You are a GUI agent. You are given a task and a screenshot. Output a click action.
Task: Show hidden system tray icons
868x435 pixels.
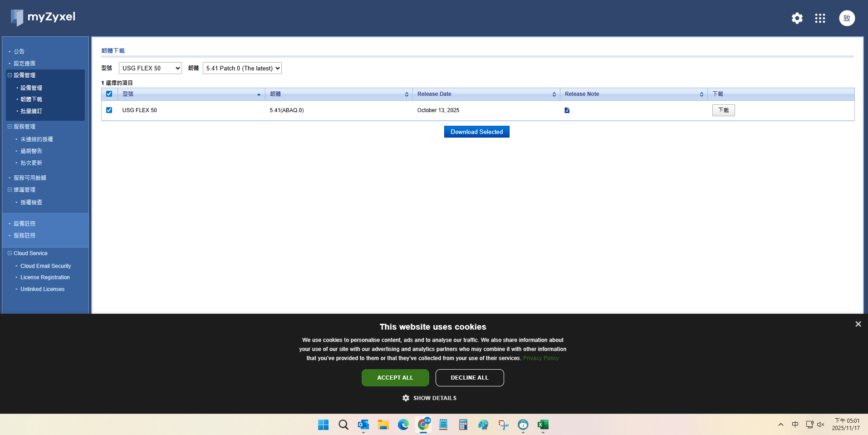[x=781, y=425]
